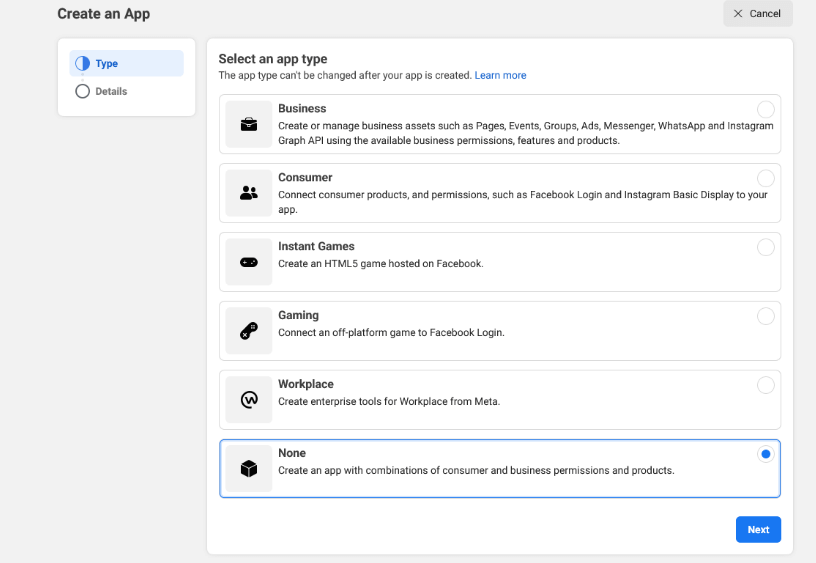Select the Consumer radio button
The width and height of the screenshot is (816, 563).
click(x=765, y=178)
